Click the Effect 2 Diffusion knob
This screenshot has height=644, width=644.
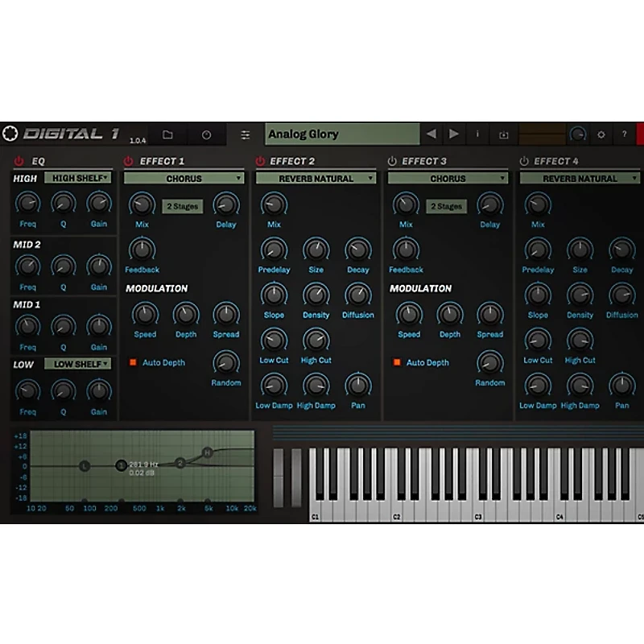pos(358,295)
